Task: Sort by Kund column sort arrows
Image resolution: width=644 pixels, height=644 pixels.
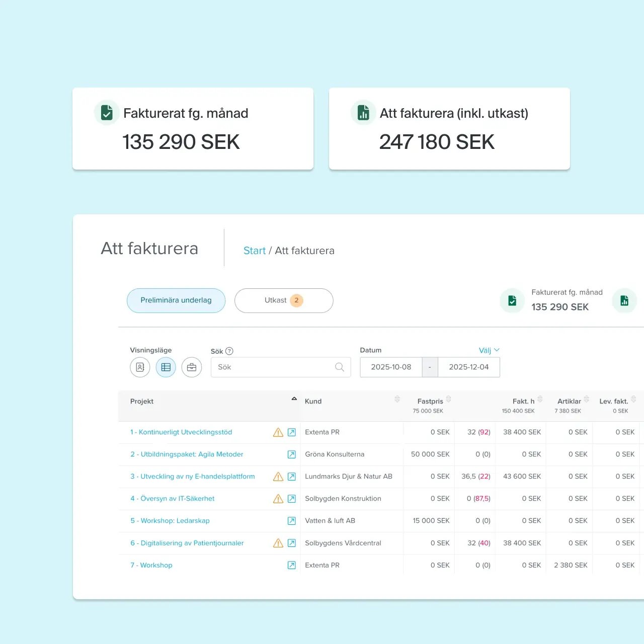Action: (397, 399)
